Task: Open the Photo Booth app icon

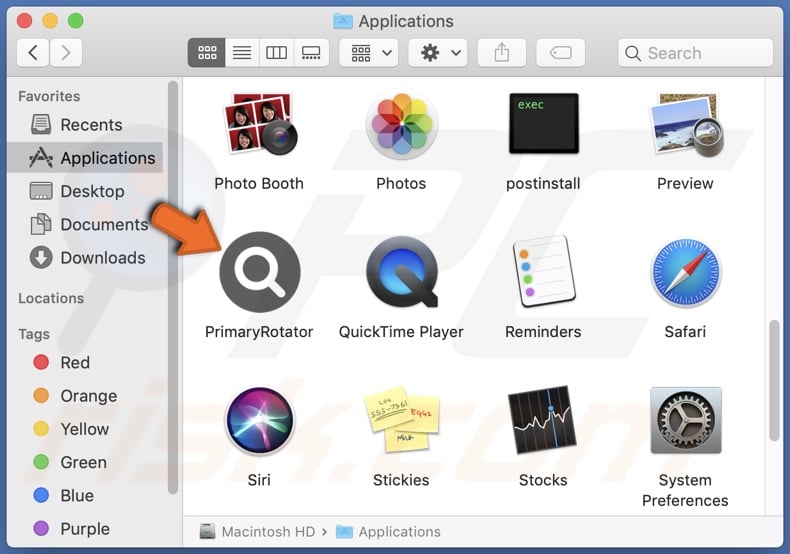Action: tap(259, 123)
